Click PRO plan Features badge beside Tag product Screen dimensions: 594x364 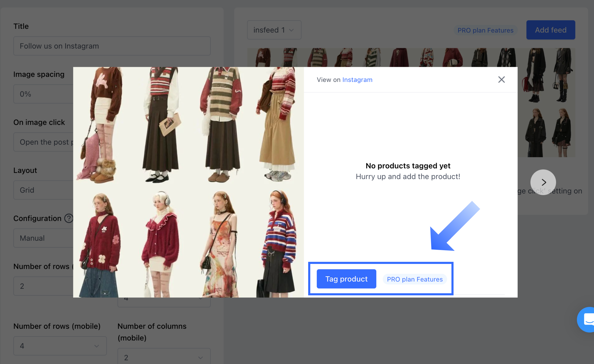pyautogui.click(x=414, y=279)
